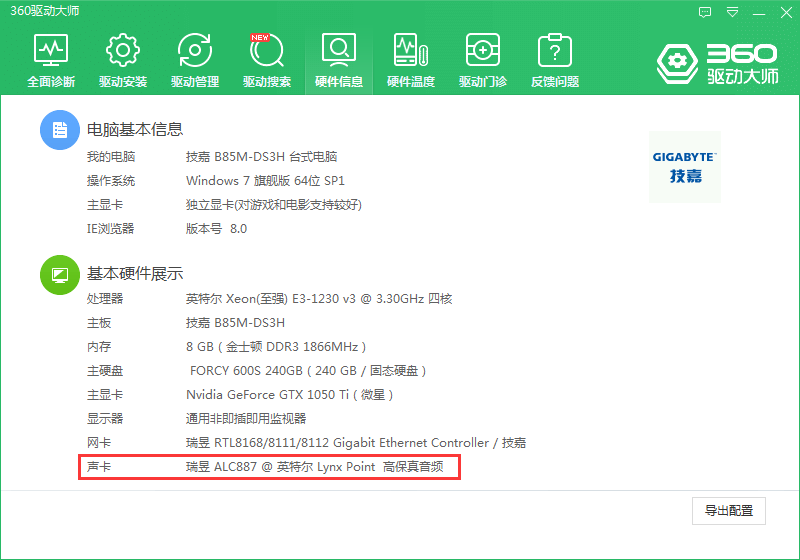Open 硬件温度 hardware temperature icon
This screenshot has height=560, width=800.
coord(411,60)
